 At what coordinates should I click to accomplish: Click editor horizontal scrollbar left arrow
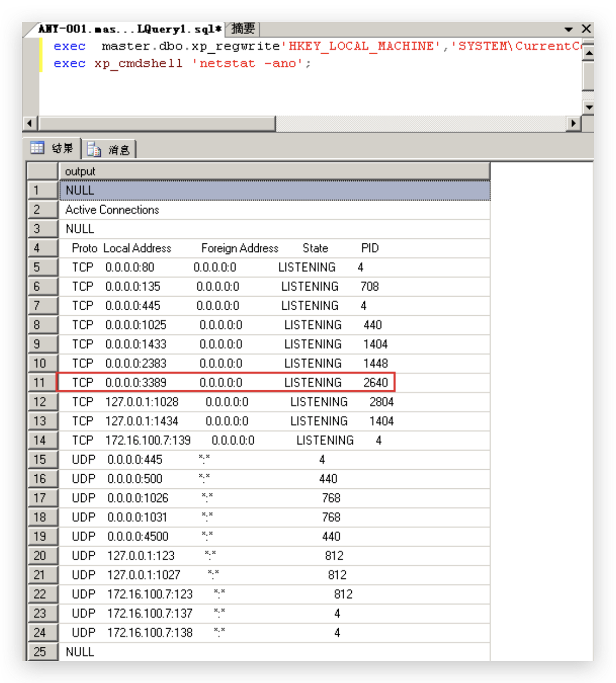[31, 123]
